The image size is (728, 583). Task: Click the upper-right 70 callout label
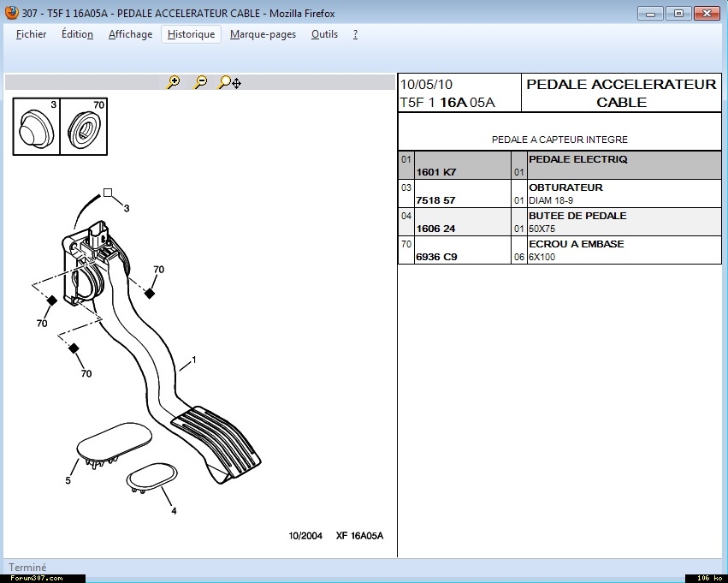(159, 270)
